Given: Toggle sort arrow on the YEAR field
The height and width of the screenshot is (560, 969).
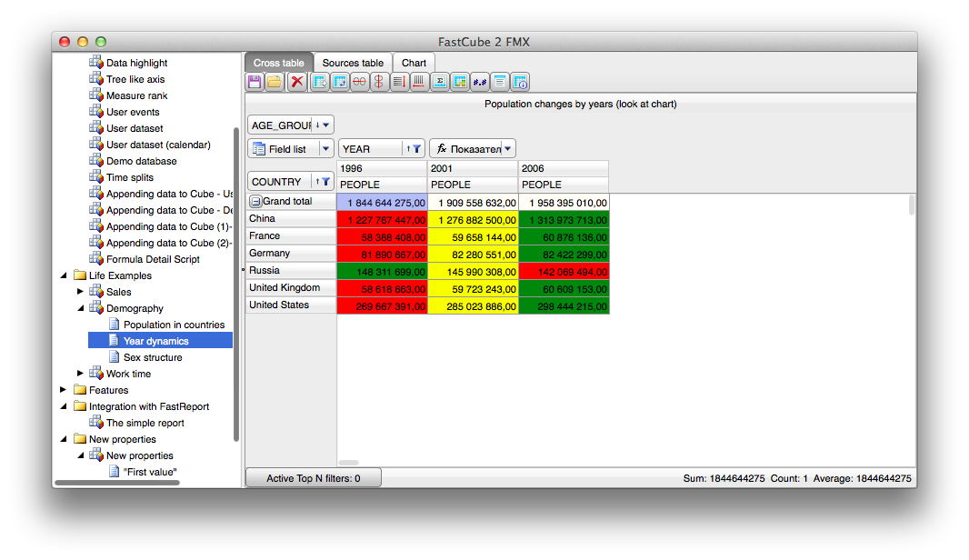Looking at the screenshot, I should pos(408,149).
